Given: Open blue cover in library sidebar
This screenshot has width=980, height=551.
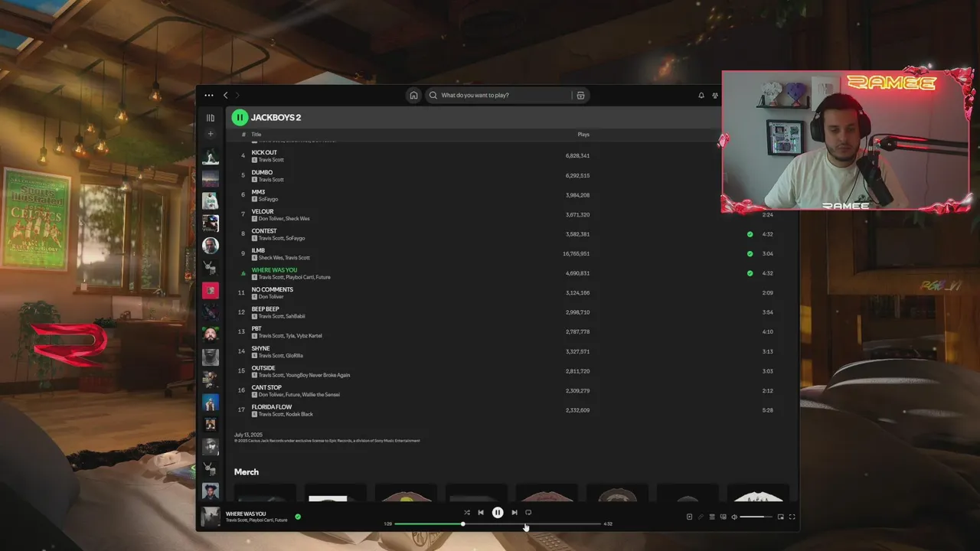Looking at the screenshot, I should click(x=211, y=402).
